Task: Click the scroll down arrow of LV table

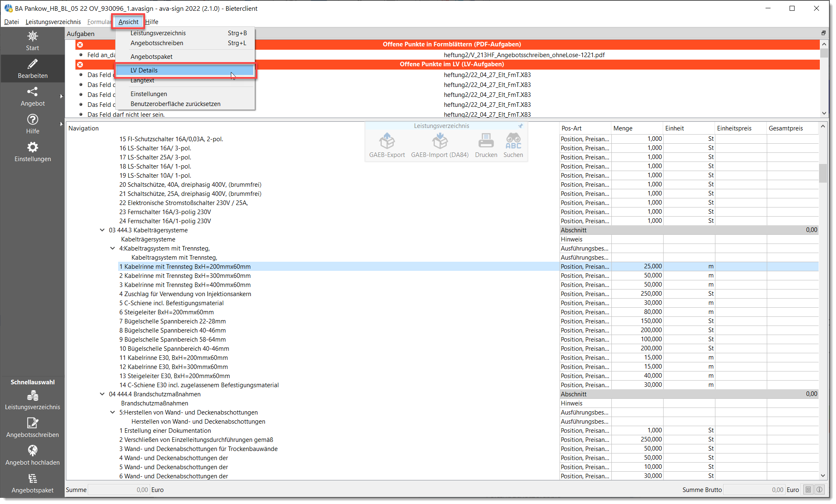Action: coord(823,476)
